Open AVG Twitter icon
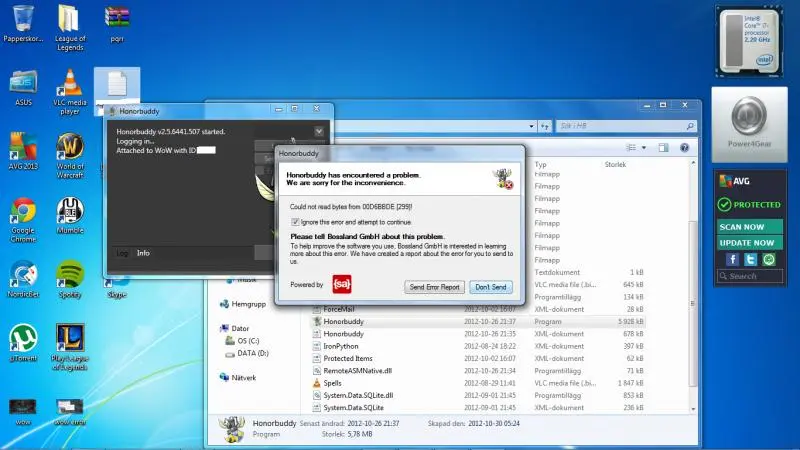800x450 pixels. point(750,260)
